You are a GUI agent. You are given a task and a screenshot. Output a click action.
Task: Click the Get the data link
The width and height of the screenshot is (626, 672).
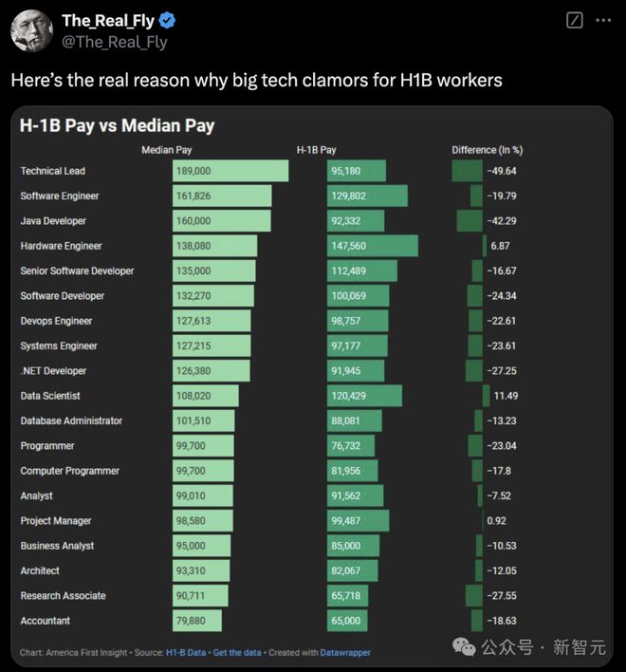click(x=237, y=653)
